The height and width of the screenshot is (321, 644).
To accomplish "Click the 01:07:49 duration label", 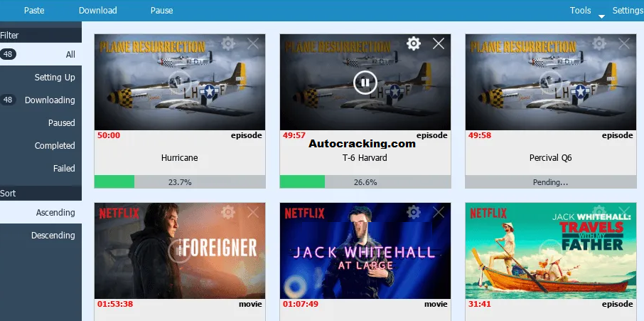I will click(301, 304).
